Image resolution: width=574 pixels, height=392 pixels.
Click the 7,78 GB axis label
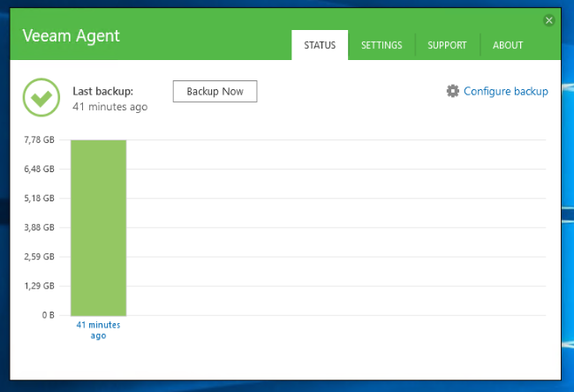point(40,139)
